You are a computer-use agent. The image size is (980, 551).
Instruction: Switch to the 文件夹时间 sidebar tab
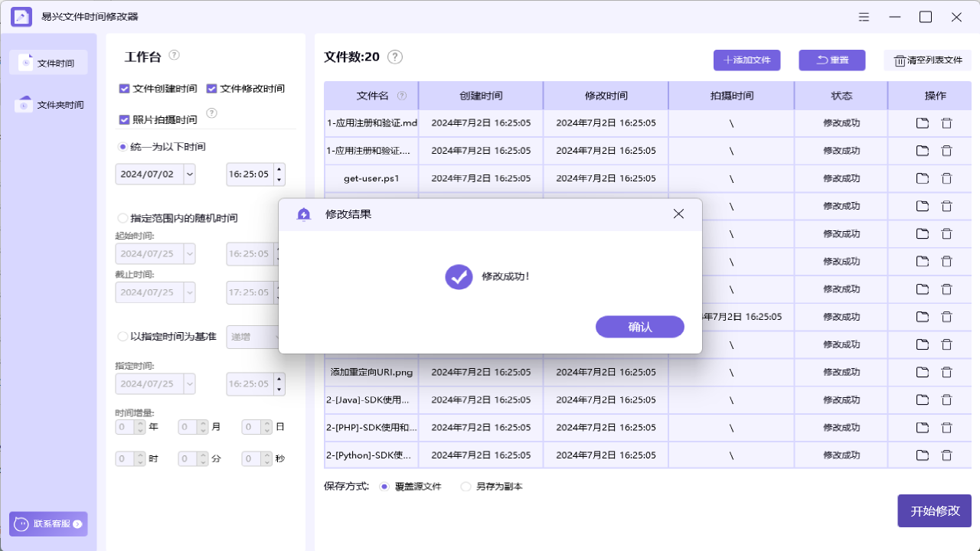[48, 105]
